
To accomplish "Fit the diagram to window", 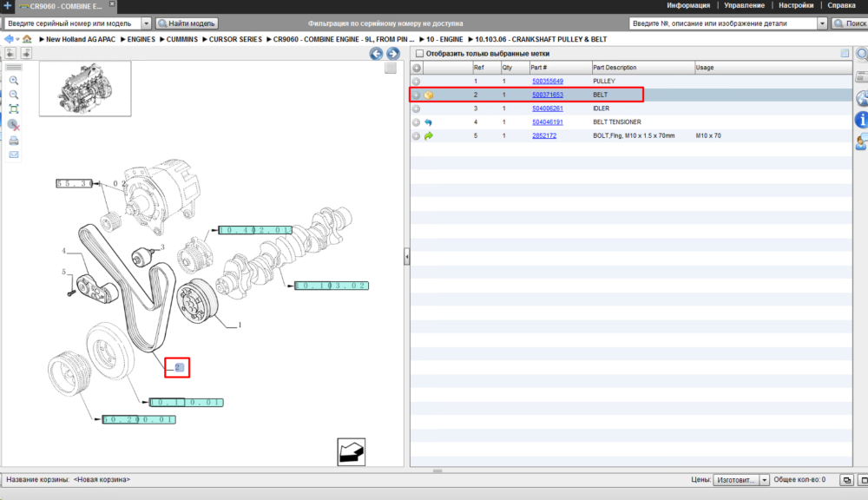I will pyautogui.click(x=14, y=109).
